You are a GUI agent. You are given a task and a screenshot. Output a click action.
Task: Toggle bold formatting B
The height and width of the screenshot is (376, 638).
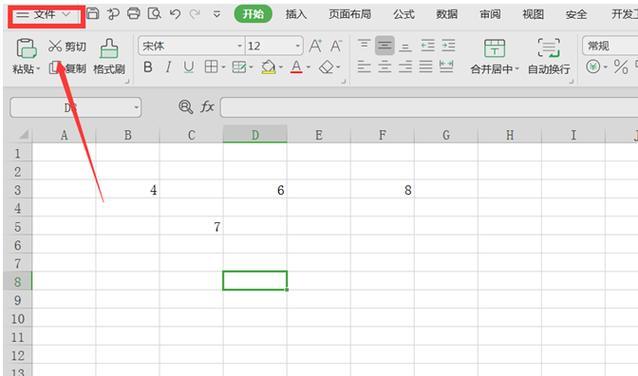click(148, 67)
